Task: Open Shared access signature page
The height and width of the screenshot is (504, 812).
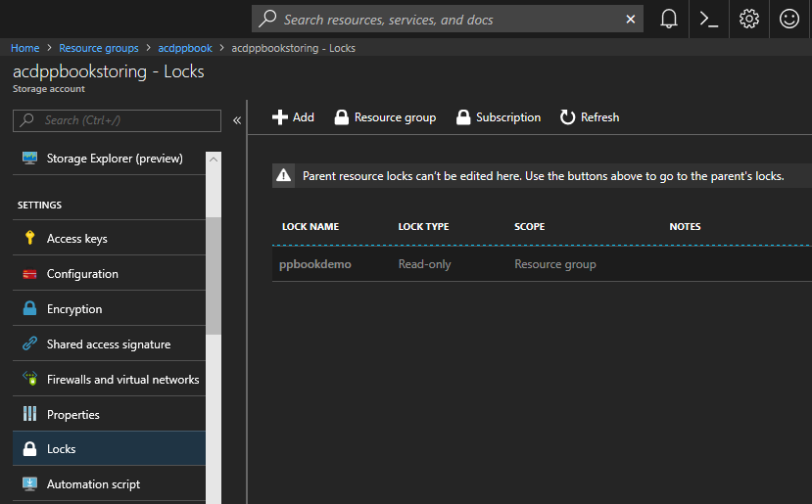Action: click(108, 344)
